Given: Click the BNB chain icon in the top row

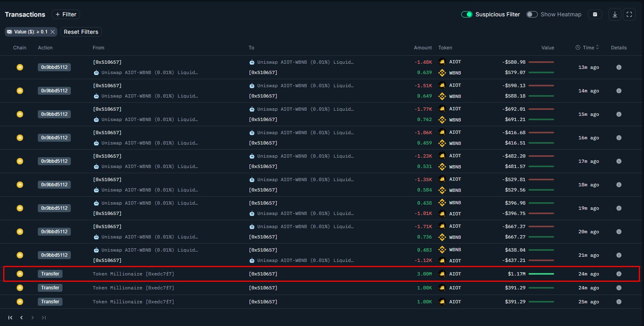Looking at the screenshot, I should coord(20,67).
